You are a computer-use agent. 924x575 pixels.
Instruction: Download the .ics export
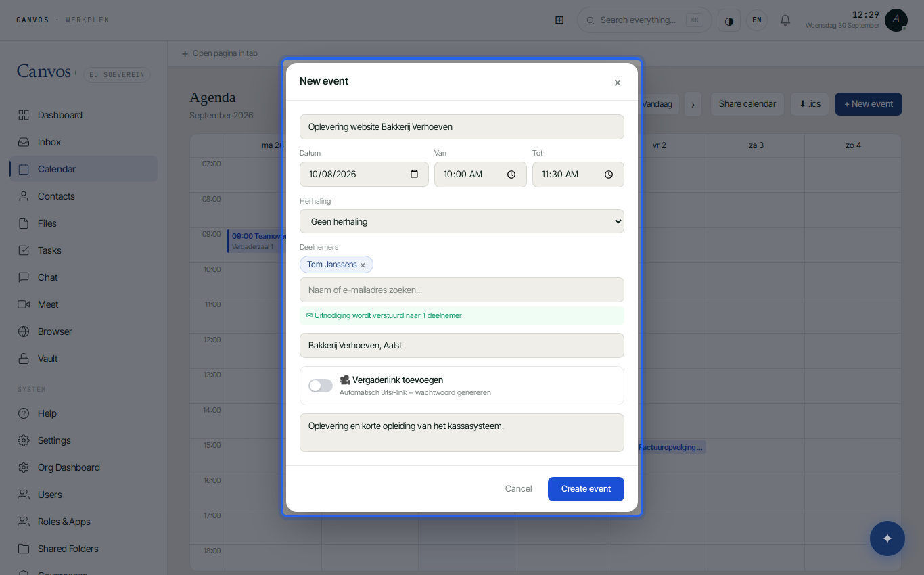(x=810, y=104)
